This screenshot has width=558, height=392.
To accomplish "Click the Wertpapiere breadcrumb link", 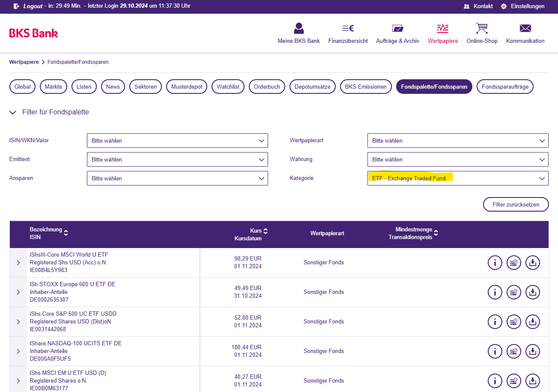I will 24,62.
